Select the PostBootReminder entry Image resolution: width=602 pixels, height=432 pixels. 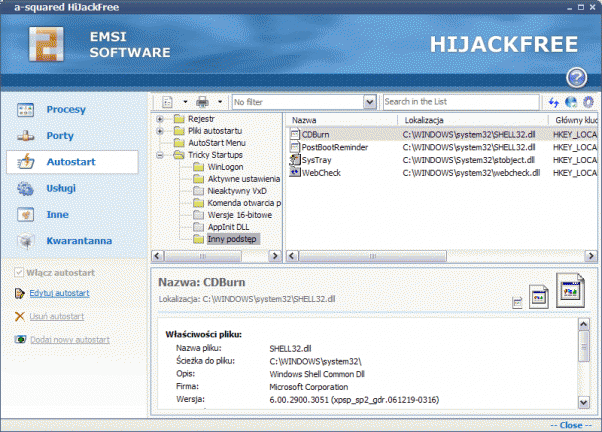334,147
